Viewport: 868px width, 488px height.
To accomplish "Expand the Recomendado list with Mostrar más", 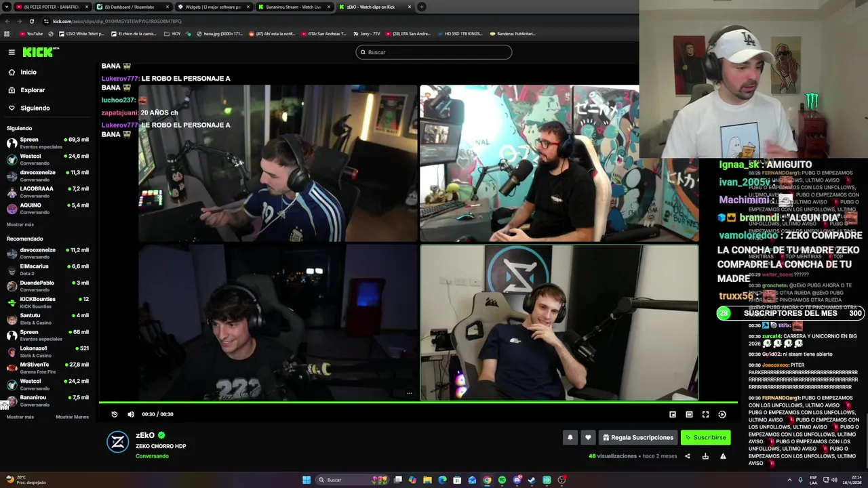I will pyautogui.click(x=20, y=417).
